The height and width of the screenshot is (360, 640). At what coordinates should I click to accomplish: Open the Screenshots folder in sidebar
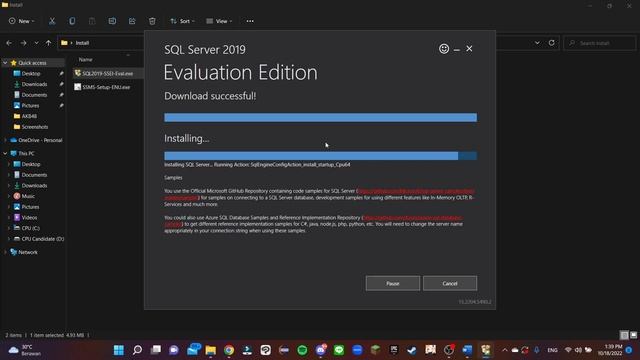click(x=35, y=127)
